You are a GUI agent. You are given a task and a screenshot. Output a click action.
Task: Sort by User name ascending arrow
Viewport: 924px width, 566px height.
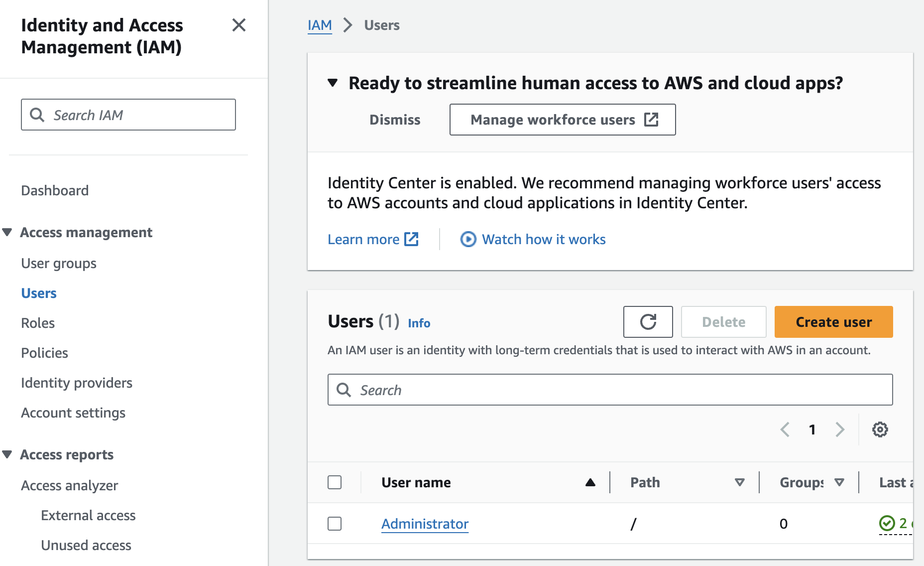(x=590, y=482)
